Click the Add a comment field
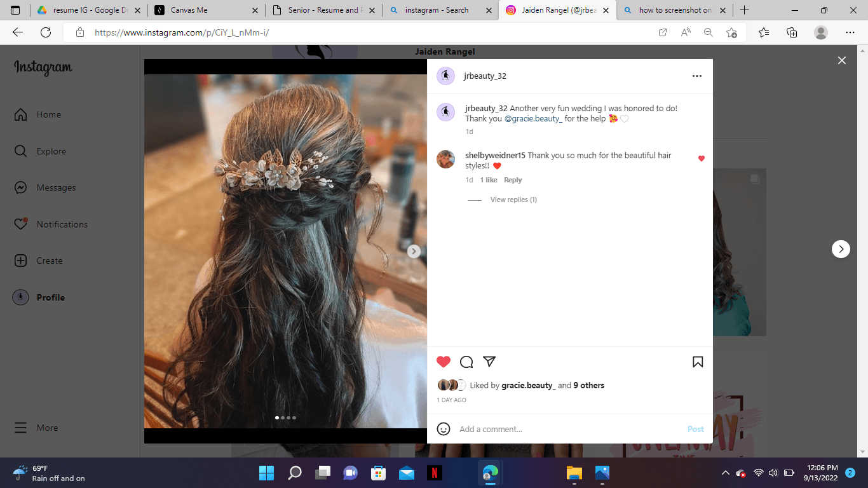 [x=569, y=429]
